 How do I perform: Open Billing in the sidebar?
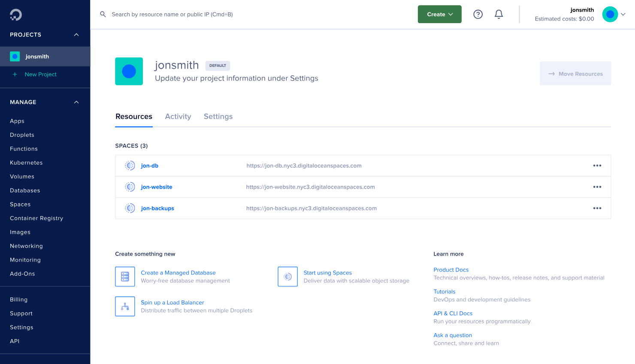[18, 300]
